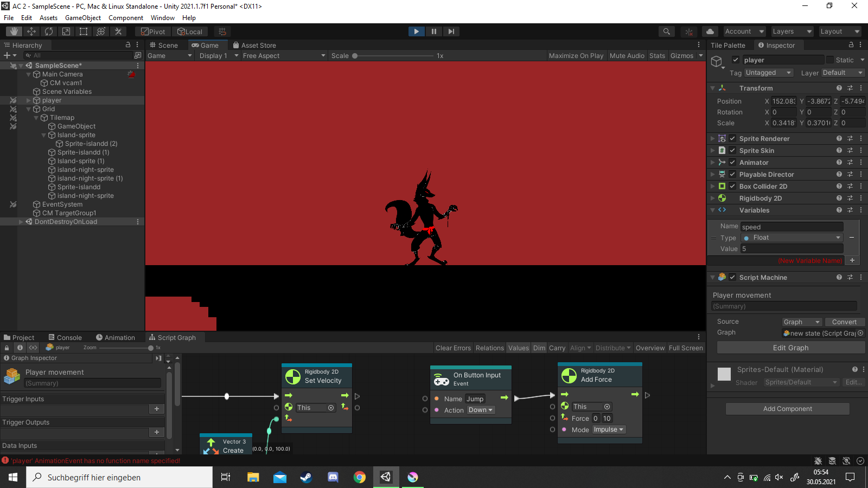Adjust the Game view Scale slider
The height and width of the screenshot is (488, 868).
(355, 56)
